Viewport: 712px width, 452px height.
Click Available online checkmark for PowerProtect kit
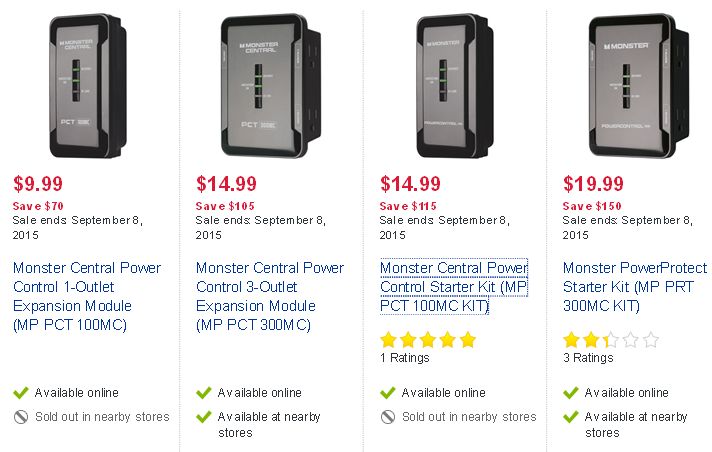[571, 392]
